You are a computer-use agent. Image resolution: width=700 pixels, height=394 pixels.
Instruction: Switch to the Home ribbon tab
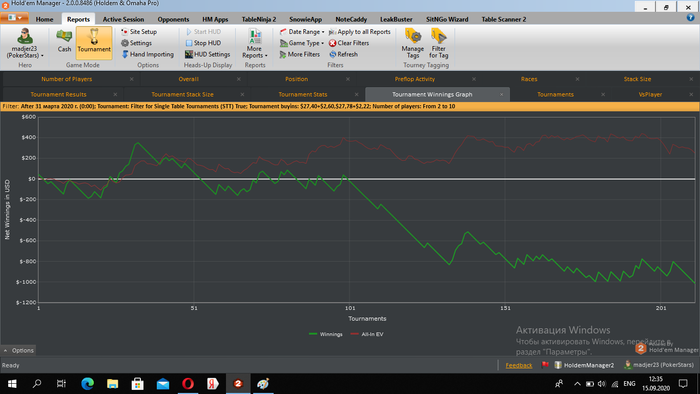(x=44, y=19)
